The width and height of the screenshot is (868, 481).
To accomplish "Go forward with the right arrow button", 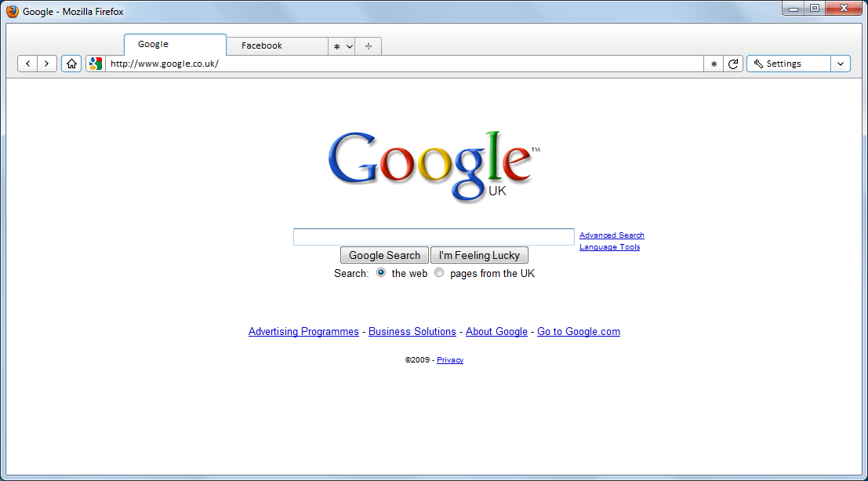I will (47, 64).
